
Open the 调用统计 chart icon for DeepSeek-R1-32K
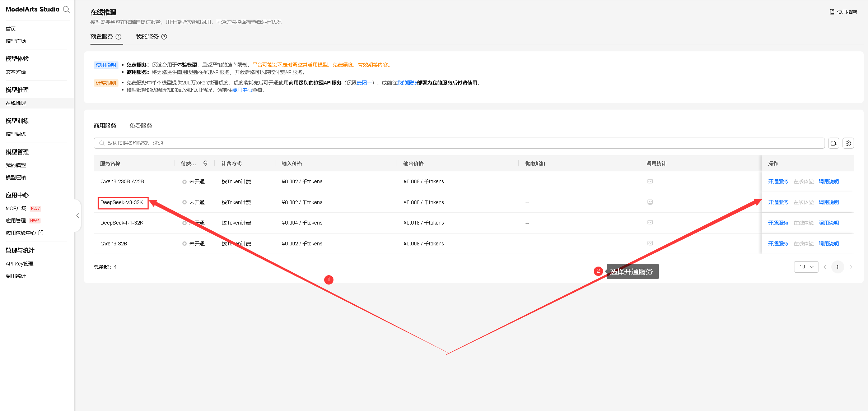tap(650, 223)
